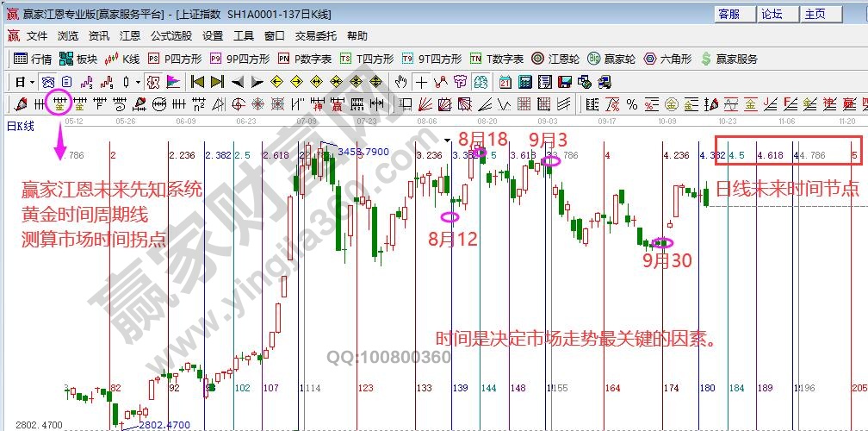Viewport: 868px width, 431px height.
Task: Click the 客服 customer service button
Action: [x=728, y=14]
